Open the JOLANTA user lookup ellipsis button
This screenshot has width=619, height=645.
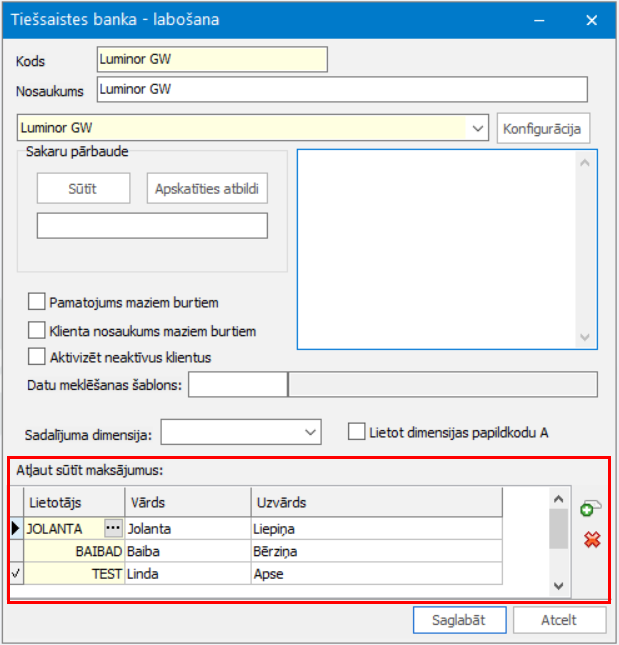(113, 528)
